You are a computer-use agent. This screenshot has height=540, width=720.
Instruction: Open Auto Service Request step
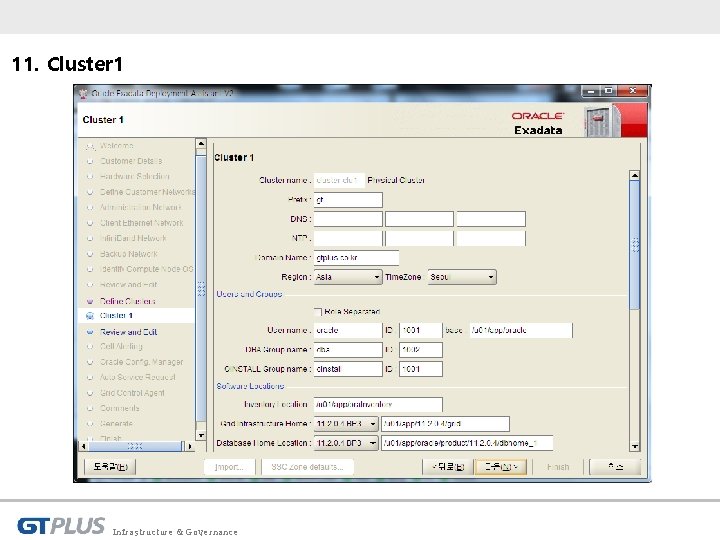138,377
